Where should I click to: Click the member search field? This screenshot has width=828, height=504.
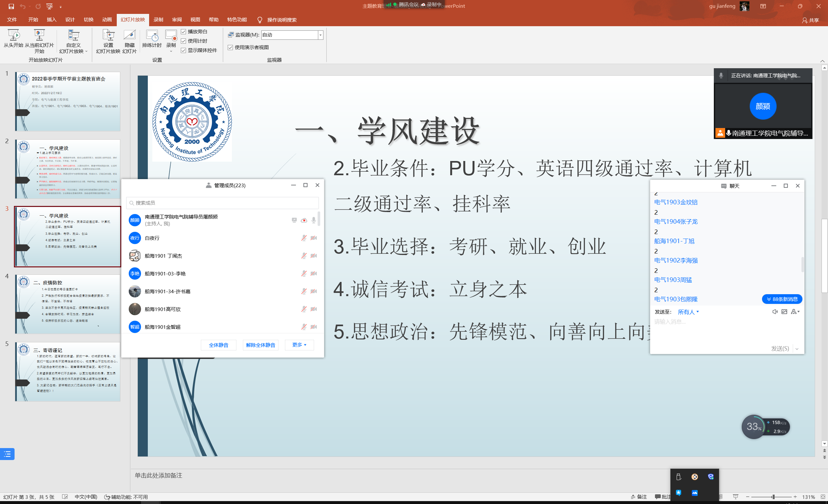click(x=223, y=203)
